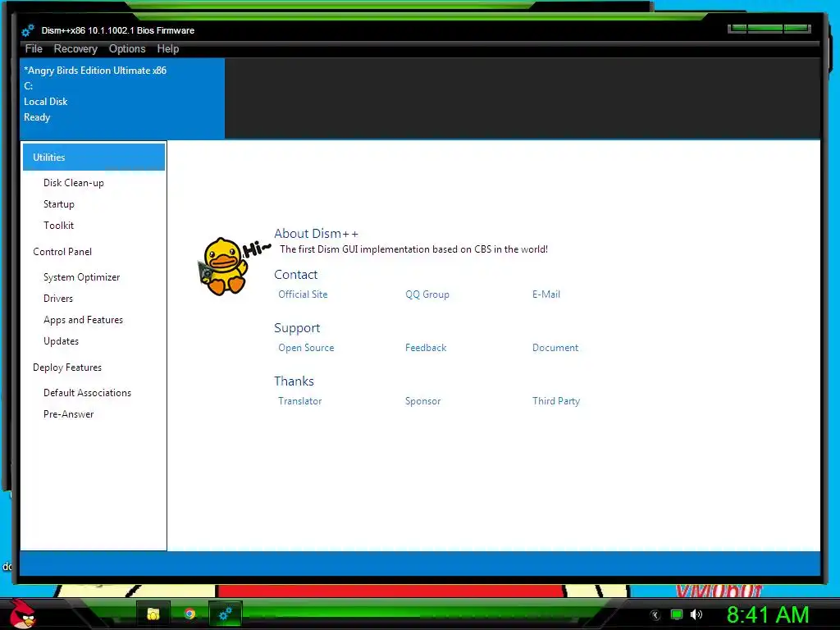
Task: Open the Drivers sidebar item
Action: [58, 299]
